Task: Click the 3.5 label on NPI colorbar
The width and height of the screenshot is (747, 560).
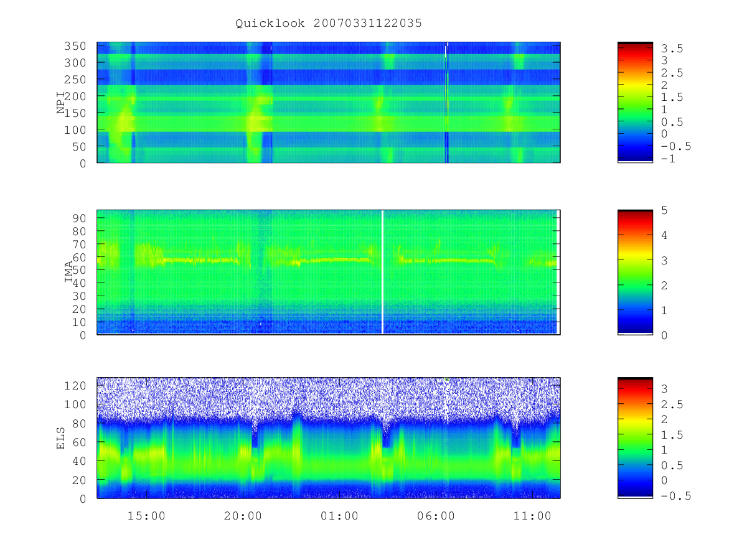Action: point(672,49)
